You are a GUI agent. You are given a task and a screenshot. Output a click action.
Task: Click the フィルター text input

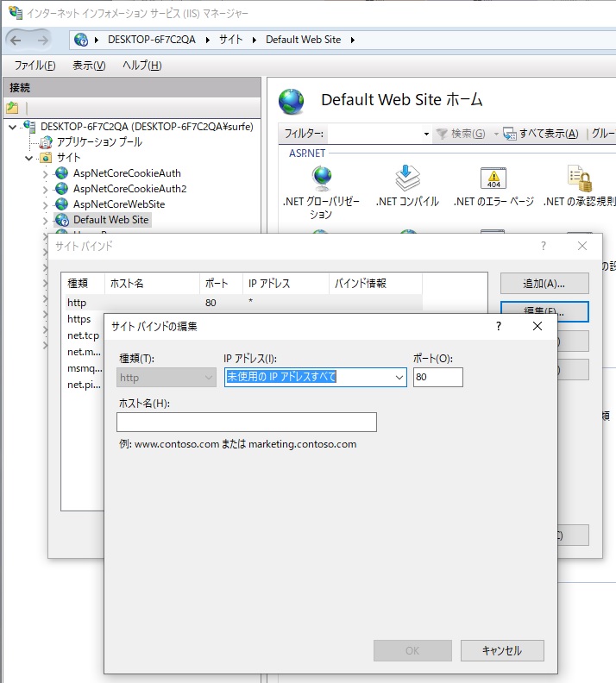tap(374, 134)
